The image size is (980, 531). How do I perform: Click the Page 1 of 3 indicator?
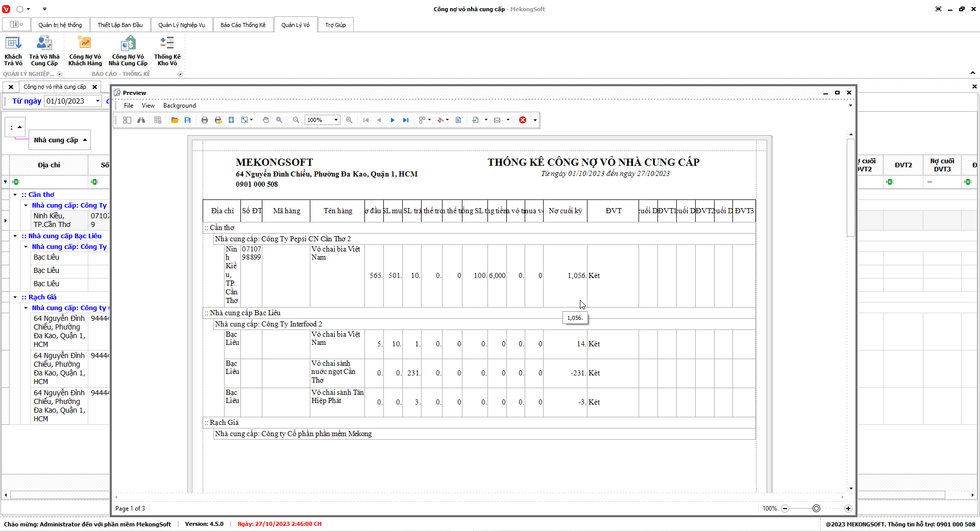[x=130, y=509]
